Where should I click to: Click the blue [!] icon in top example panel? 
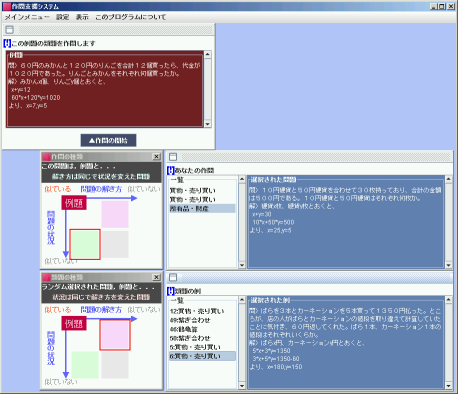pyautogui.click(x=7, y=43)
